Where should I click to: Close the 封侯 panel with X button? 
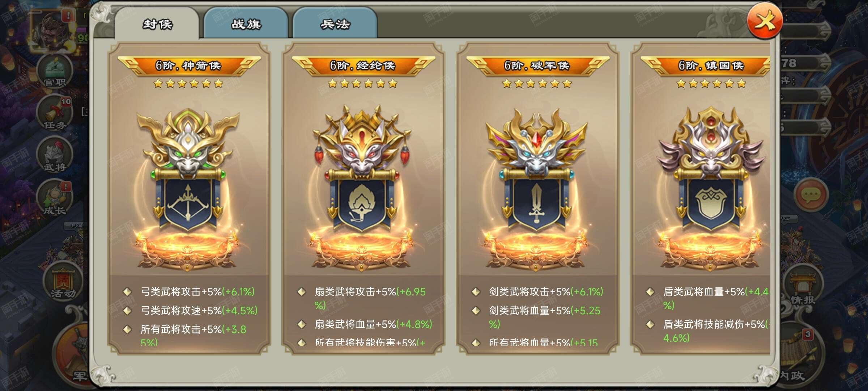pos(765,21)
